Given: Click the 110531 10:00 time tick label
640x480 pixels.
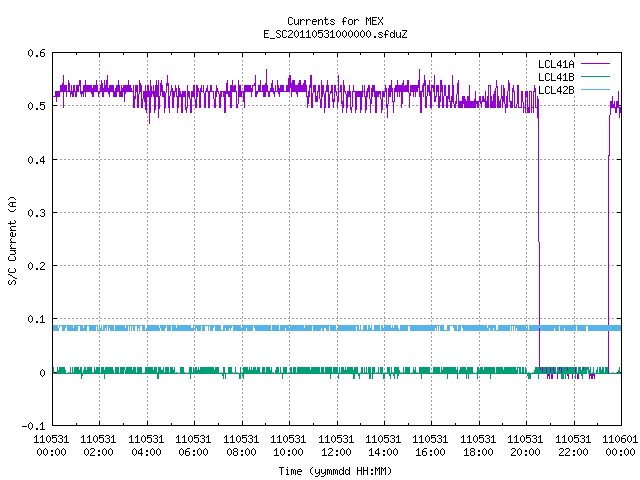Looking at the screenshot, I should click(288, 445).
